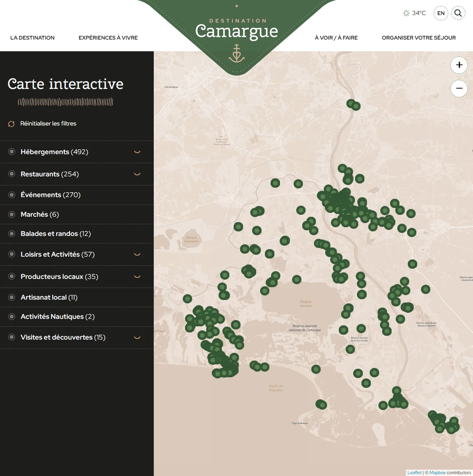Click the 34°C temperature text
Screen dimensions: 473x476
coord(419,13)
